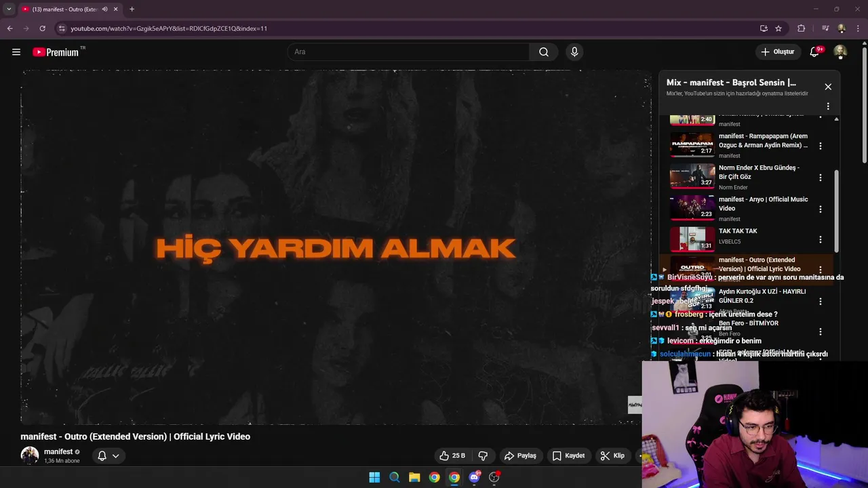Image resolution: width=868 pixels, height=488 pixels.
Task: Click the Bir Çift Göz thumbnail
Action: point(692,176)
